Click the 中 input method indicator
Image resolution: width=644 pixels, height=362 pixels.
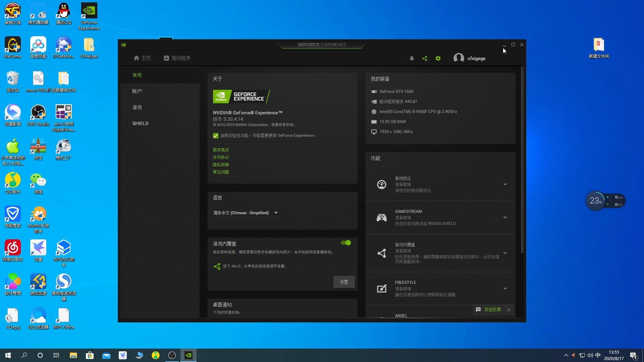tap(598, 355)
